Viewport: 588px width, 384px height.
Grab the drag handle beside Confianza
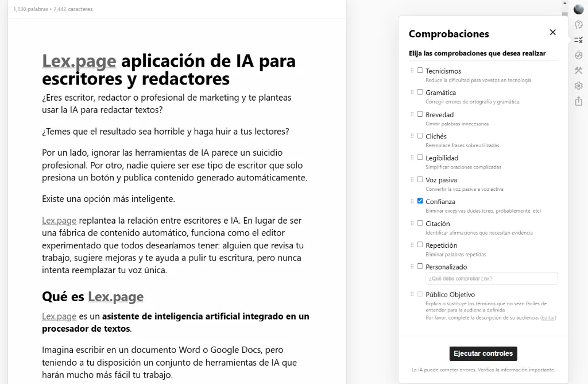(x=412, y=201)
